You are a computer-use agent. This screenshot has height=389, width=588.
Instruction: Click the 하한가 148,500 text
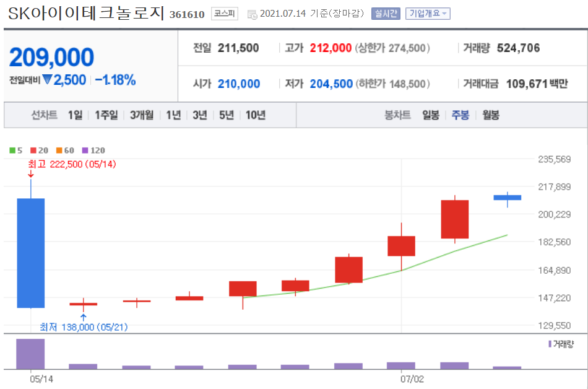point(392,84)
